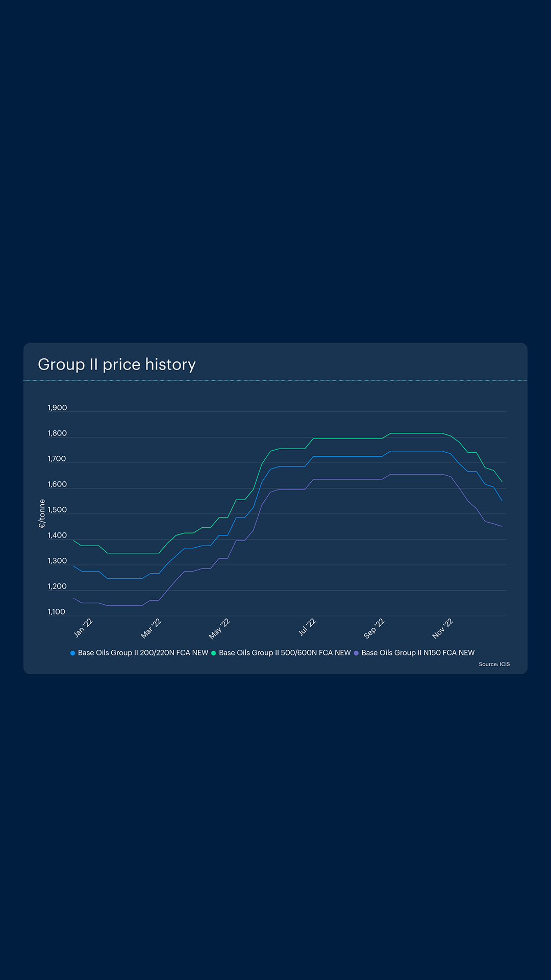Click the purple N150 legend dot
Image resolution: width=551 pixels, height=980 pixels.
[x=356, y=653]
